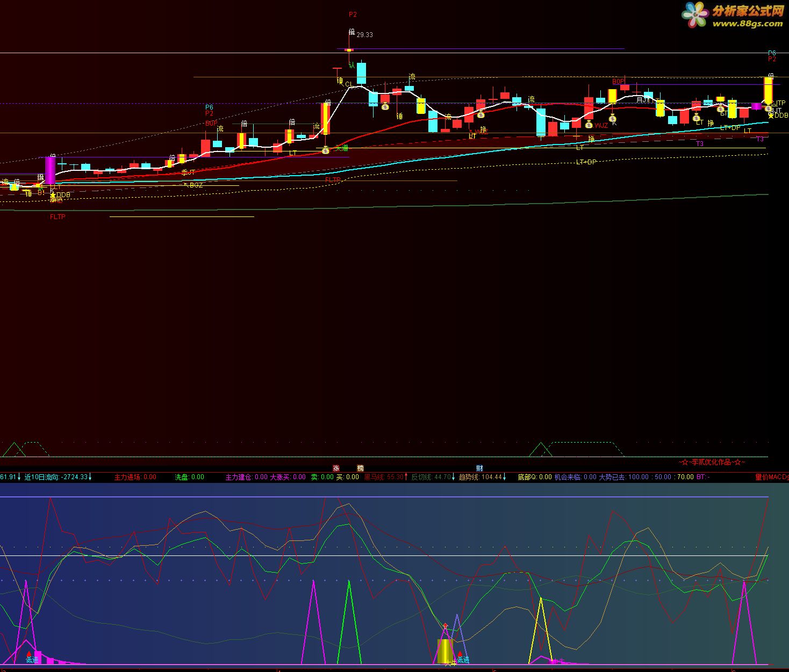Click the magenta T3 label under mid-right candles
The height and width of the screenshot is (672, 789).
click(700, 144)
